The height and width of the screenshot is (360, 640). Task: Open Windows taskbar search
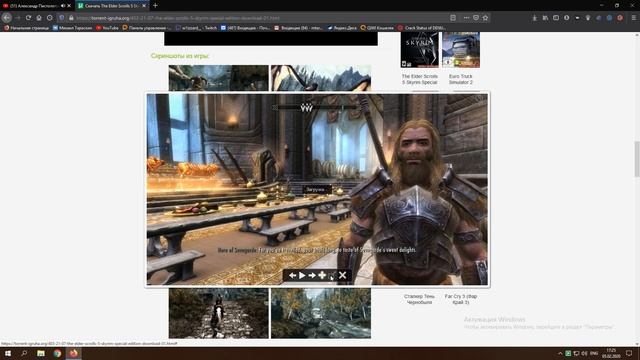24,353
